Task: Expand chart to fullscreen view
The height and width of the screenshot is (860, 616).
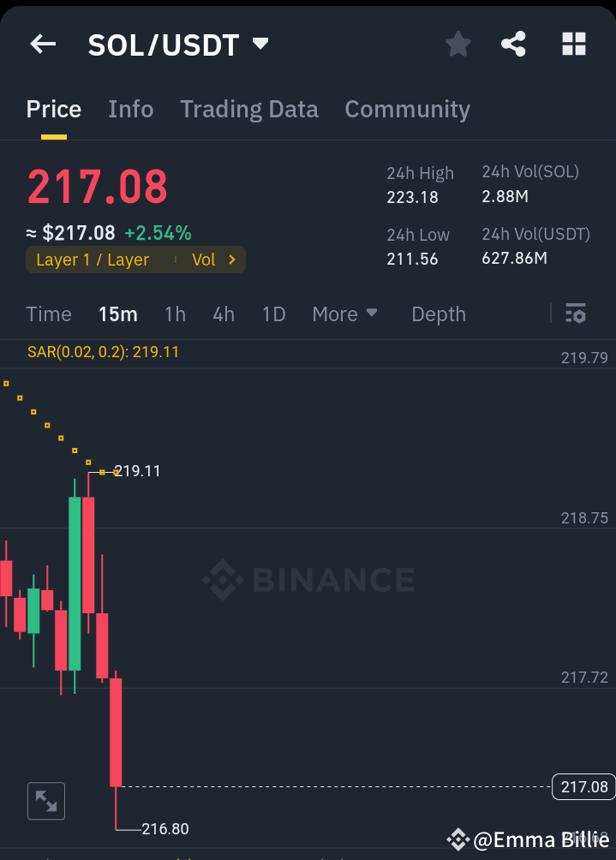Action: coord(45,801)
